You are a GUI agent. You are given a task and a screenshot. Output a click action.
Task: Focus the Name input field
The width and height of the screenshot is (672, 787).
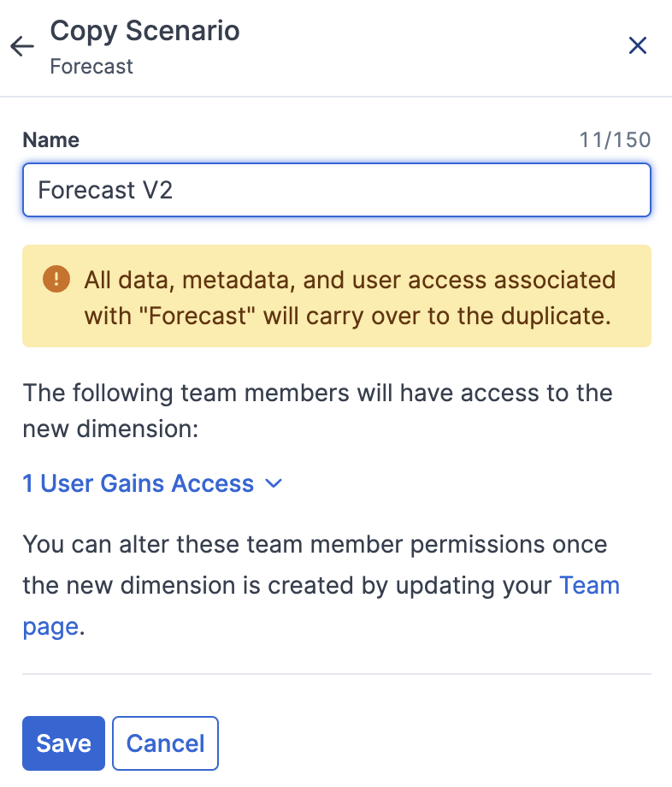coord(337,190)
